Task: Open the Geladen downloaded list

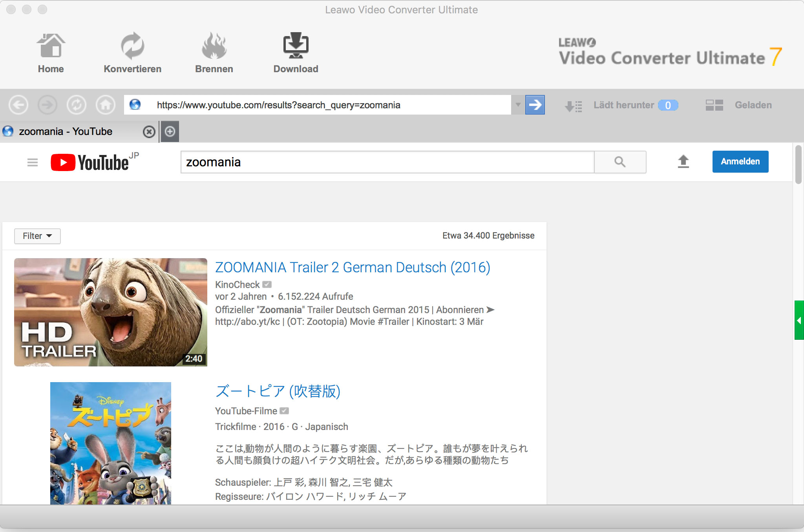Action: (x=753, y=105)
